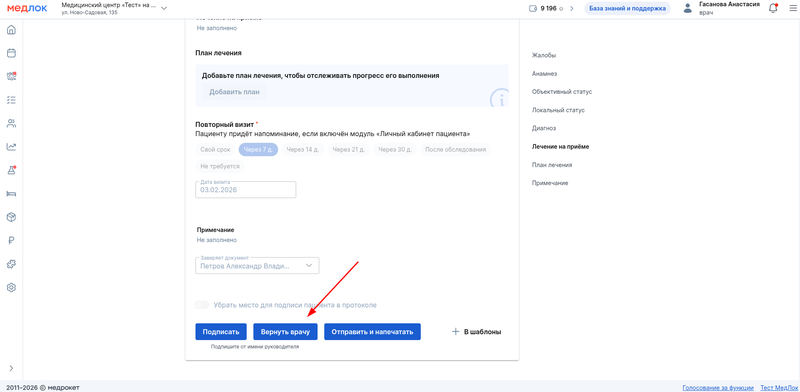
Task: Jump to Примечание in side navigation
Action: [x=550, y=183]
